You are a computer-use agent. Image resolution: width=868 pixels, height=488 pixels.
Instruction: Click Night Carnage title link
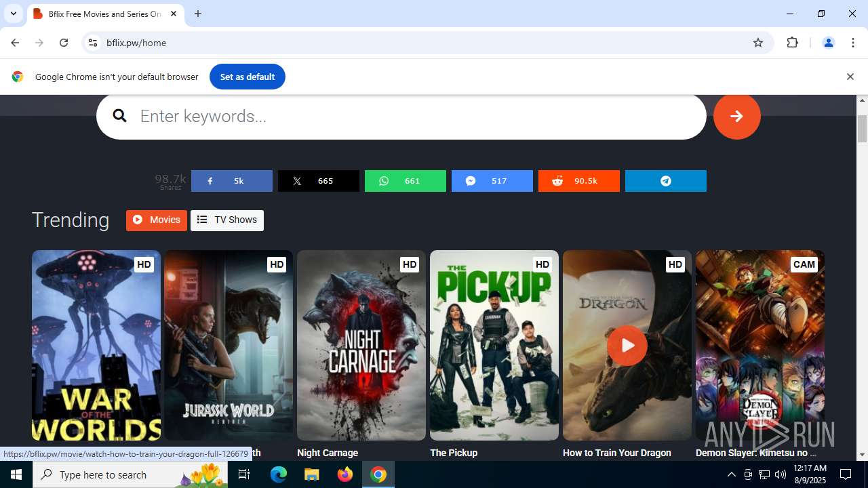click(328, 453)
